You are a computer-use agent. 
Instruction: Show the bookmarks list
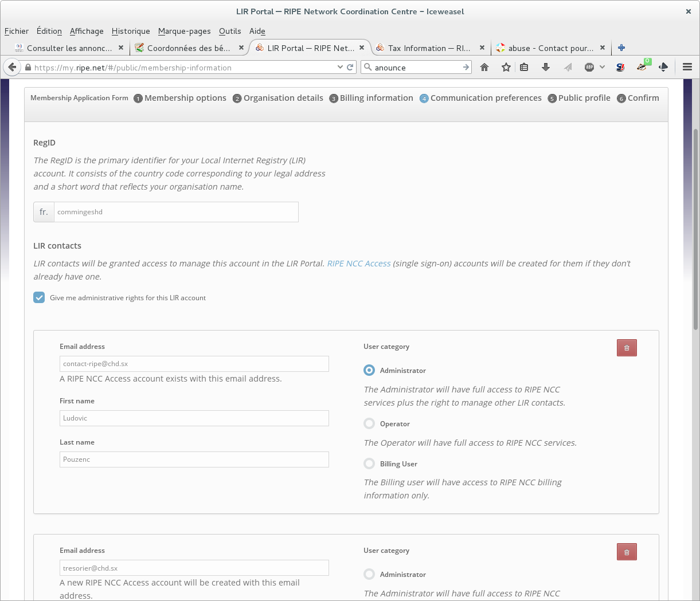(x=524, y=67)
